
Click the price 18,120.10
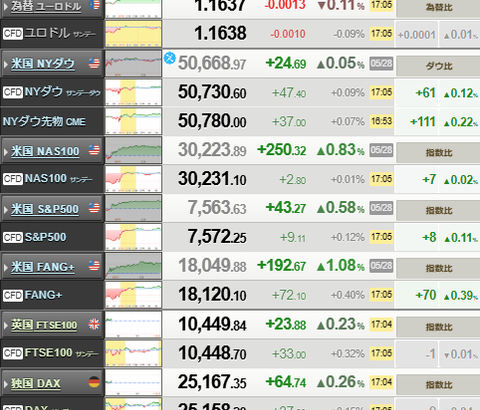[x=212, y=295]
